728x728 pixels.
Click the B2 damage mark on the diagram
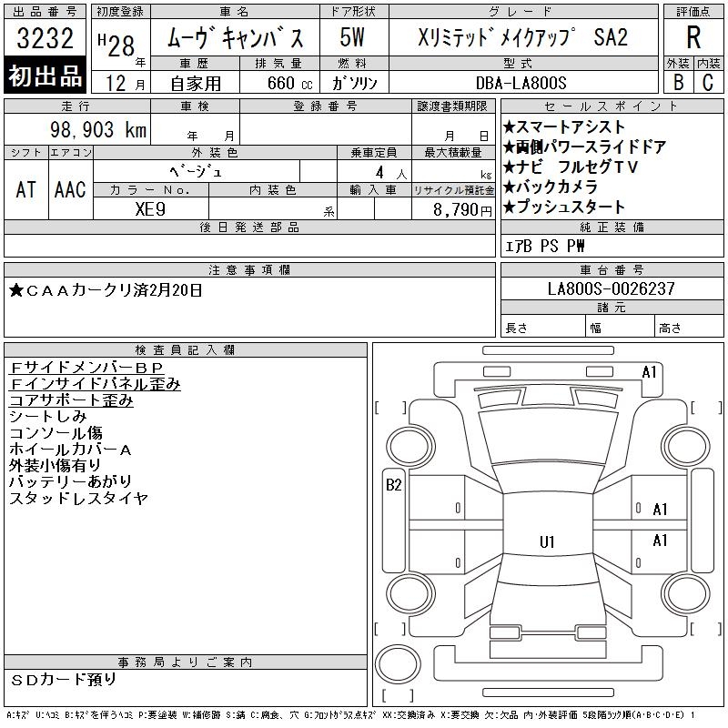[394, 485]
